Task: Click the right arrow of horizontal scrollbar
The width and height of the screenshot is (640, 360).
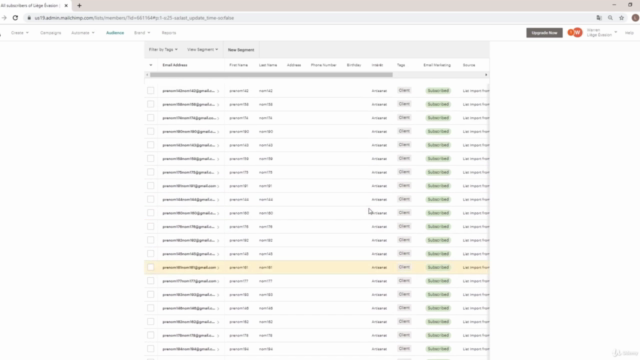Action: coord(486,75)
